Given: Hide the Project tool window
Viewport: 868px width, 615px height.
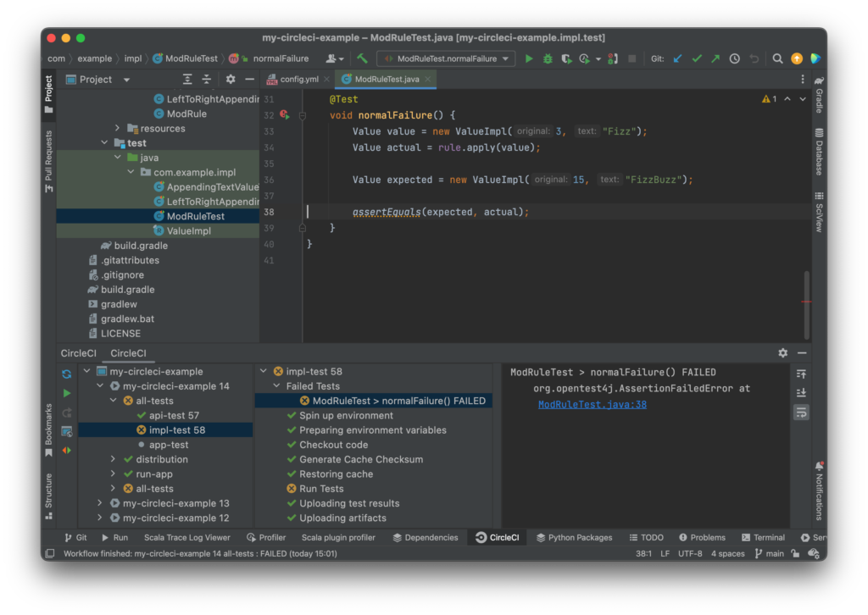Looking at the screenshot, I should [250, 79].
